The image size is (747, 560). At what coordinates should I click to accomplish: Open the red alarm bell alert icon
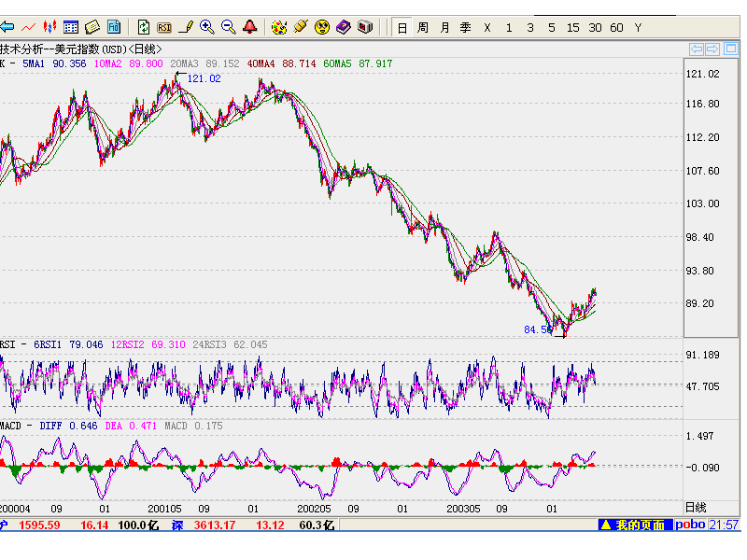(250, 27)
